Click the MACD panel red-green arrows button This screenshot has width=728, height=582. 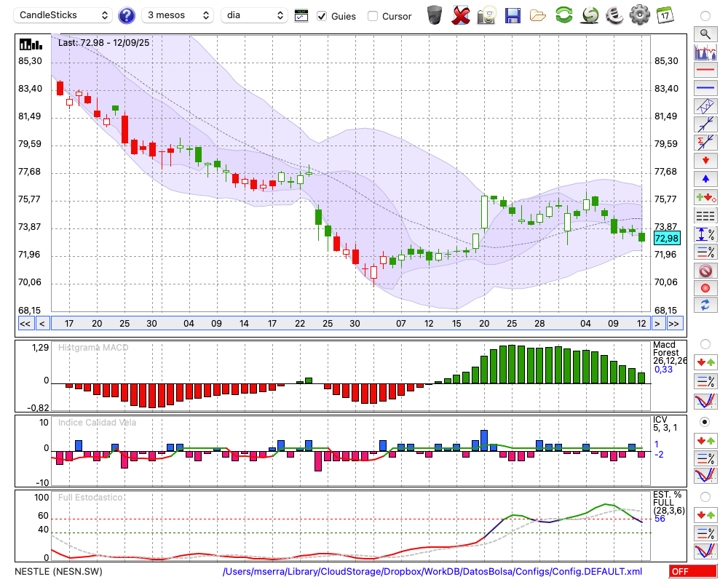point(705,362)
